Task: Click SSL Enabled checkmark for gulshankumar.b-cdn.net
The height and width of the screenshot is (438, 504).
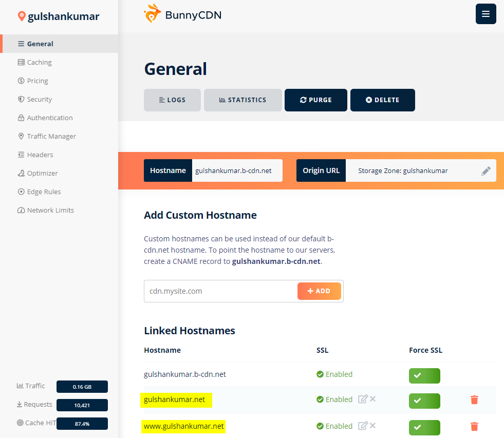Action: point(320,374)
